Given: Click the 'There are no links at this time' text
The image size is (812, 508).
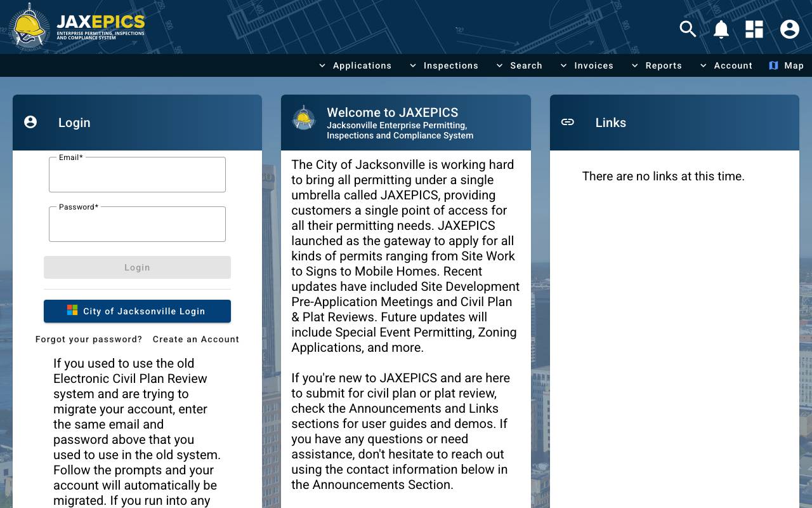Looking at the screenshot, I should pyautogui.click(x=664, y=176).
